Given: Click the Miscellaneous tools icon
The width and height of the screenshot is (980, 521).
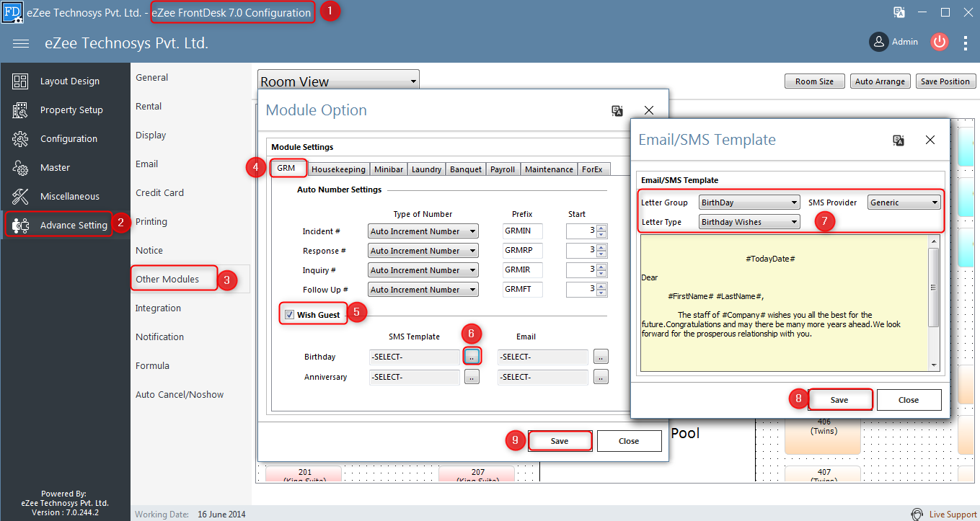Looking at the screenshot, I should [x=20, y=197].
